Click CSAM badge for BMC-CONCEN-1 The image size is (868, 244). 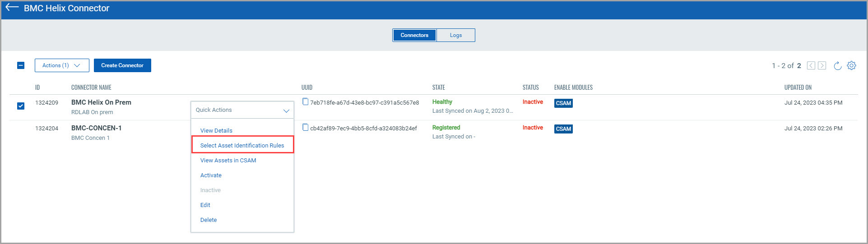click(563, 129)
